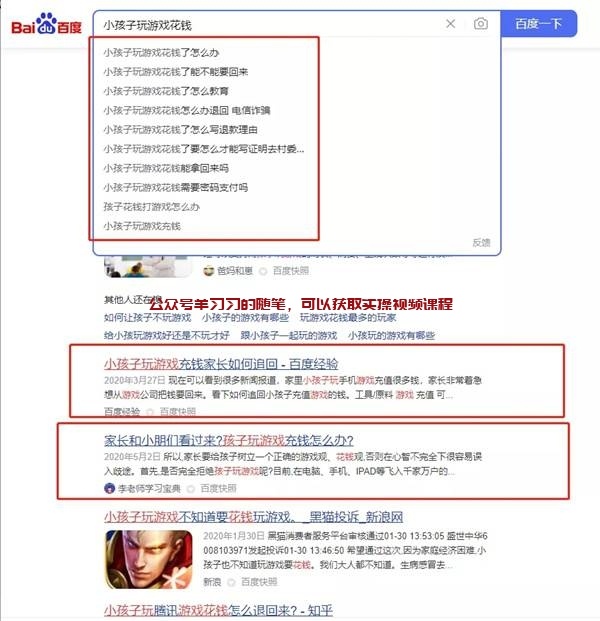
Task: Click the Baidu logo
Action: pos(46,25)
